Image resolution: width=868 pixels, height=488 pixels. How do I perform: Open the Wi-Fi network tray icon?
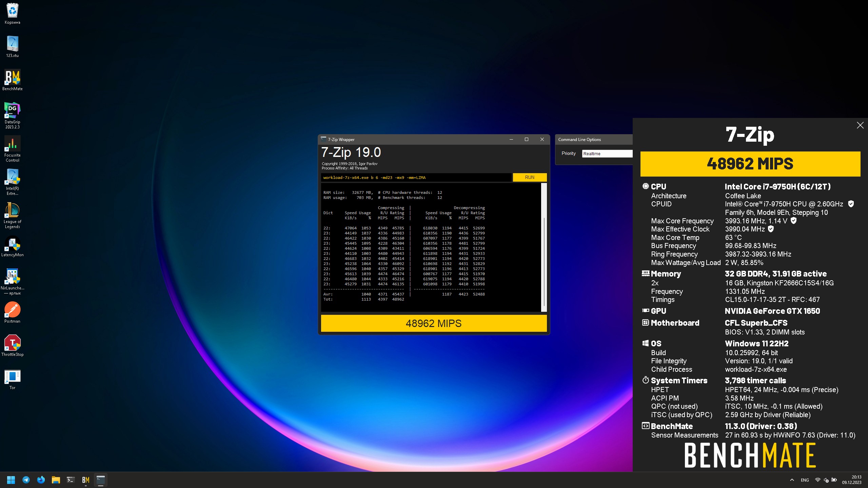817,480
